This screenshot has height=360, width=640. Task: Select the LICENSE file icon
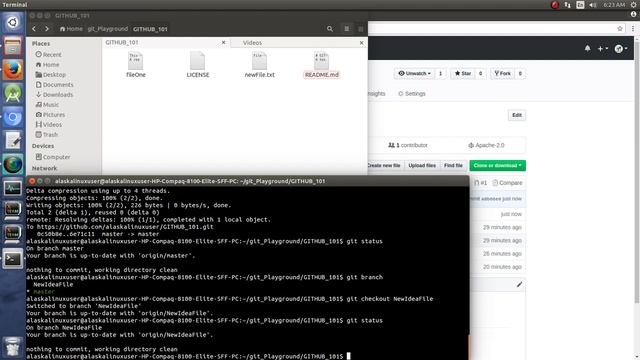198,60
